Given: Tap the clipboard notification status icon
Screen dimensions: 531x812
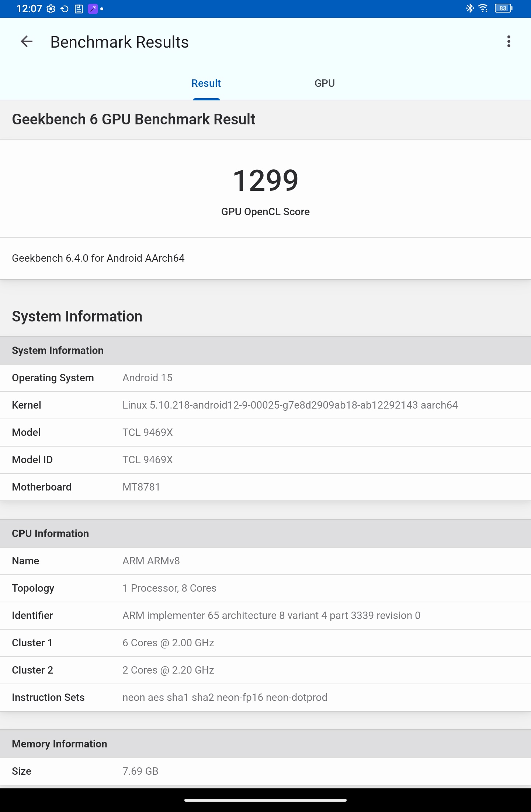Looking at the screenshot, I should (79, 9).
